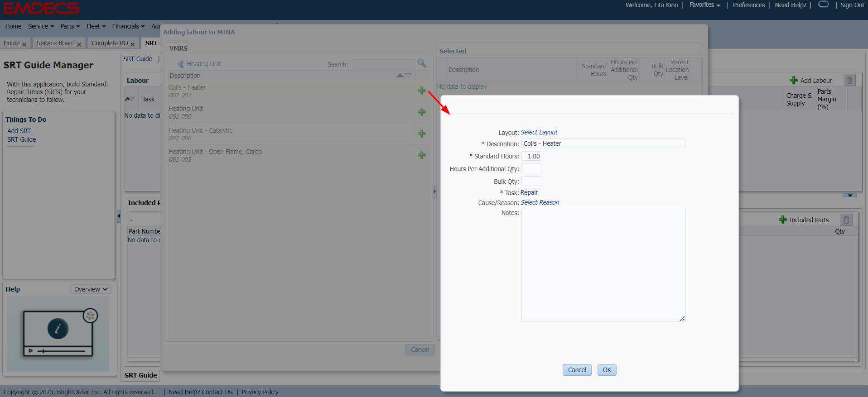Viewport: 868px width, 397px height.
Task: Add Heating Unit - Catalytic plus icon
Action: 422,134
